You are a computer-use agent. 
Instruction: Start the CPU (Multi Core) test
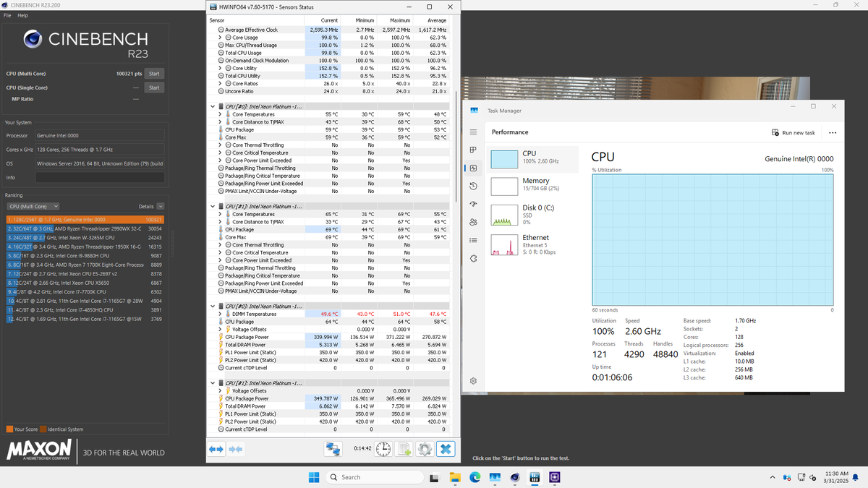pos(153,74)
